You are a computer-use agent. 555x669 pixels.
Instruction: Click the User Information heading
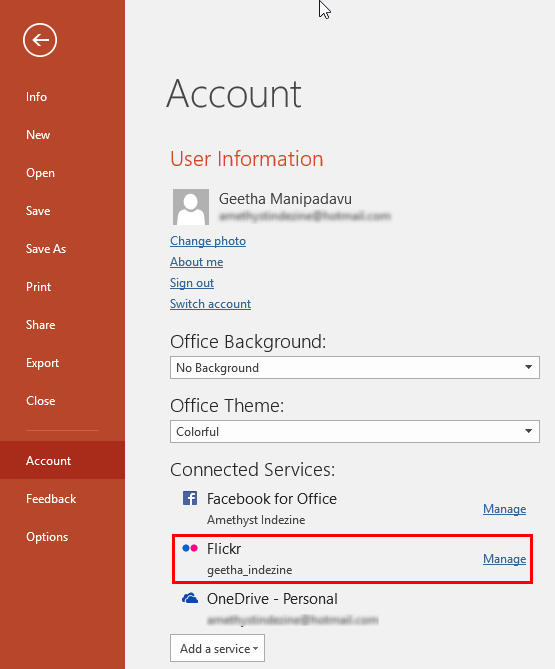247,159
